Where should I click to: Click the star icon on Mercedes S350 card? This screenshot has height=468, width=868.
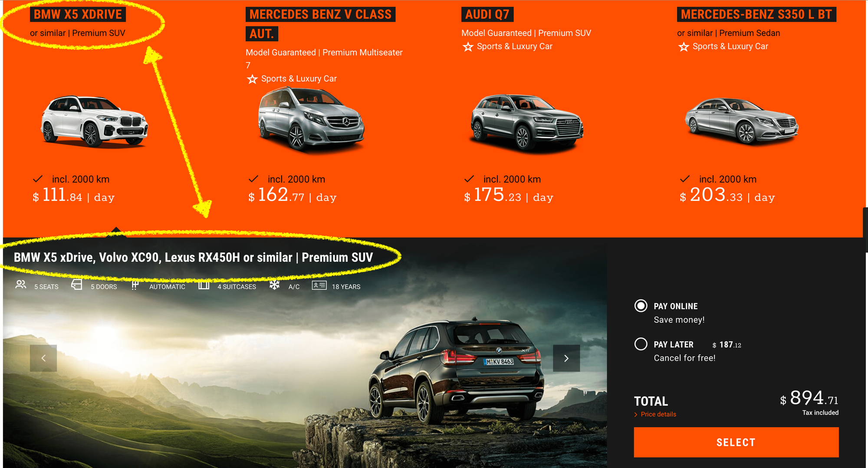tap(684, 46)
